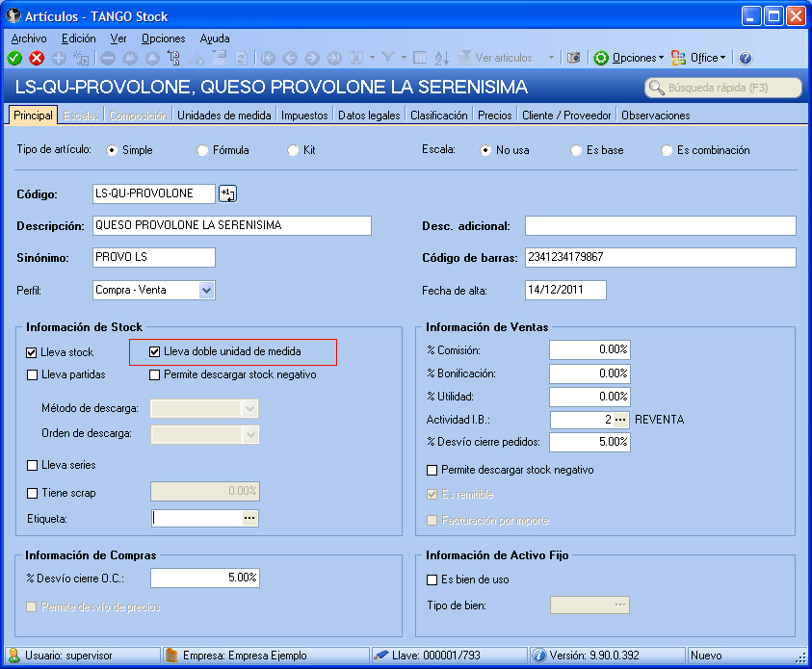Check Permite descargar stock negativo in Ventas
The height and width of the screenshot is (669, 812).
(x=432, y=471)
